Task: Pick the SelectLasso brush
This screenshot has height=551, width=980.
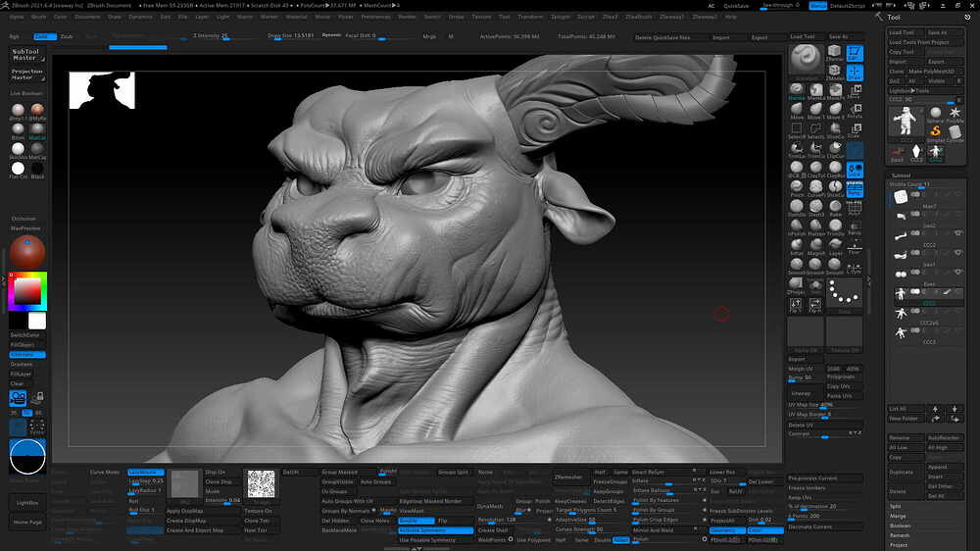Action: click(815, 130)
